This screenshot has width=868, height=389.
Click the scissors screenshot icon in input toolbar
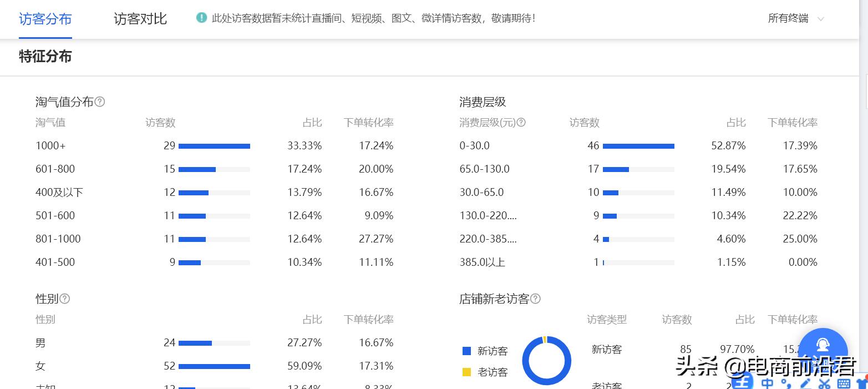[824, 383]
